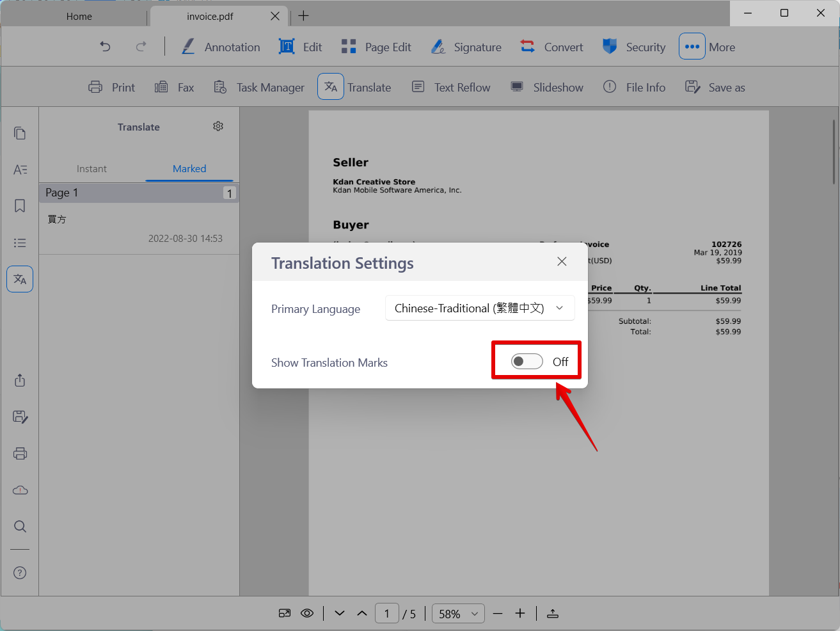Open the Annotation tools
The width and height of the screenshot is (840, 631).
point(221,47)
